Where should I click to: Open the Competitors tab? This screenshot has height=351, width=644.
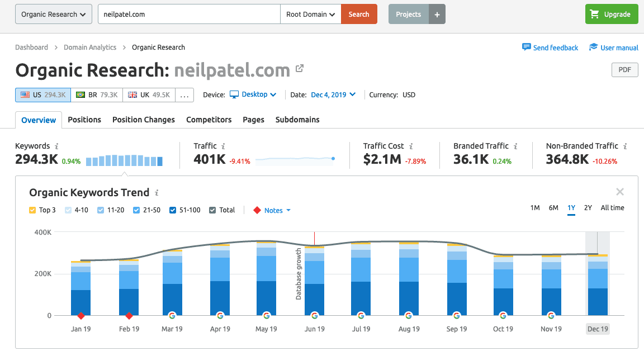point(209,120)
